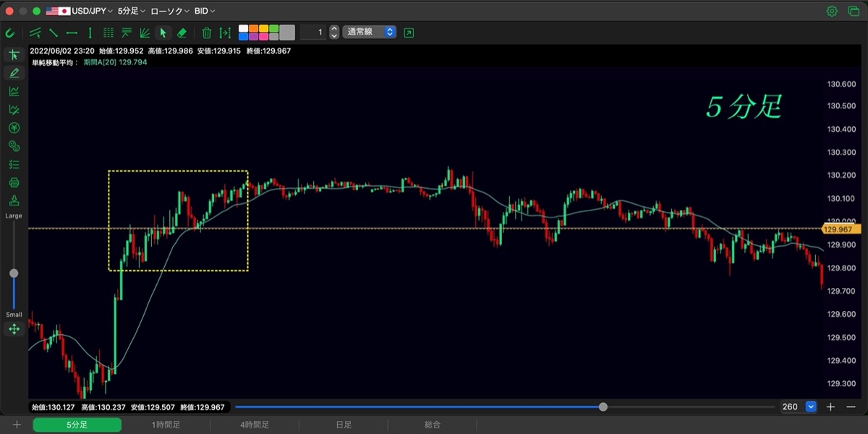Screen dimensions: 868x434
Task: Click the download save icon in sidebar
Action: pos(14,200)
